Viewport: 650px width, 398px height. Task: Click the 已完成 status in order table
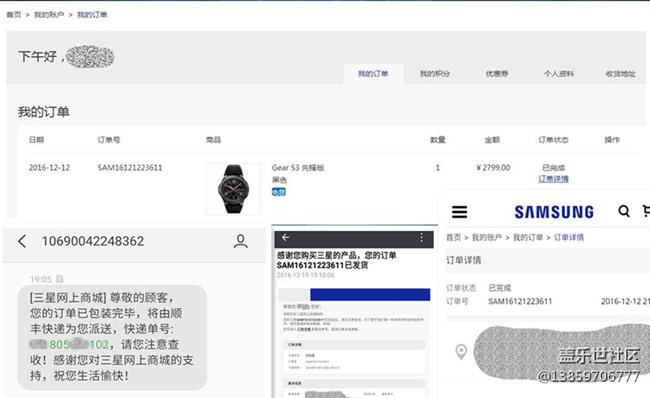point(553,167)
